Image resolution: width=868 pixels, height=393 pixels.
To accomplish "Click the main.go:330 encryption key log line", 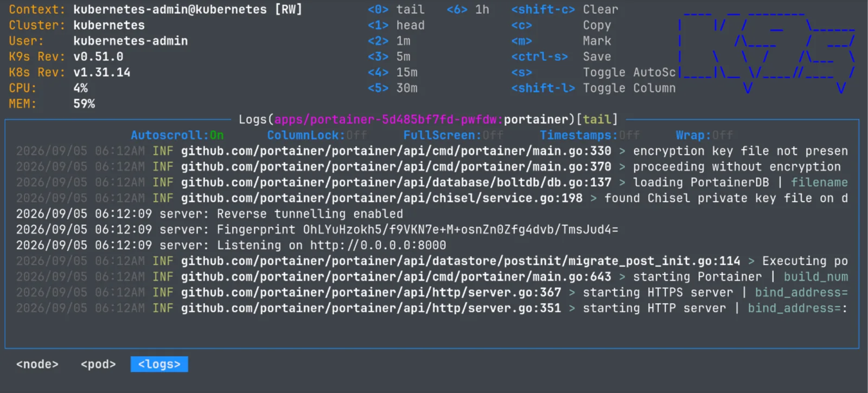I will point(432,151).
